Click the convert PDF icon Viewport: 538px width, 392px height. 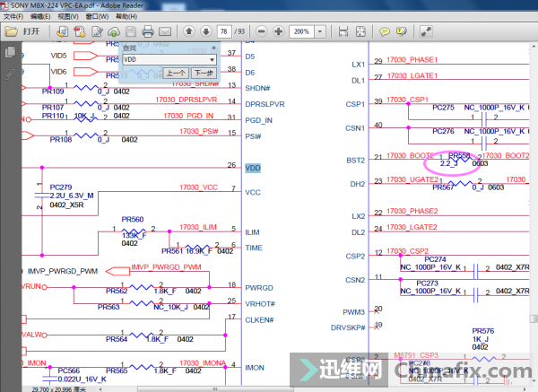click(80, 31)
